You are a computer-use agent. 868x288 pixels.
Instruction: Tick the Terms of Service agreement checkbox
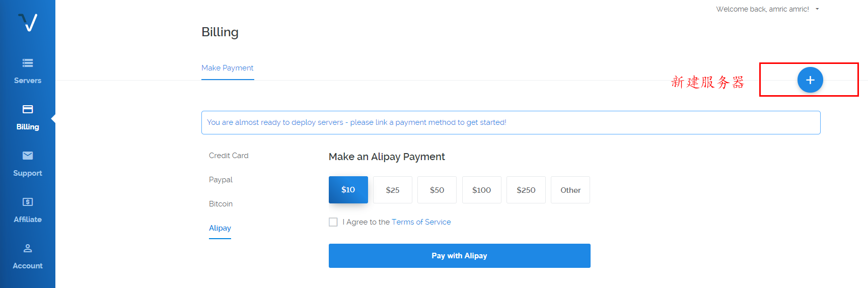(x=333, y=222)
